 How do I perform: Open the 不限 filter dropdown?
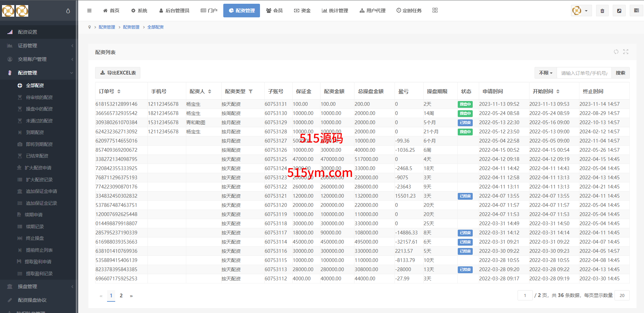coord(545,73)
